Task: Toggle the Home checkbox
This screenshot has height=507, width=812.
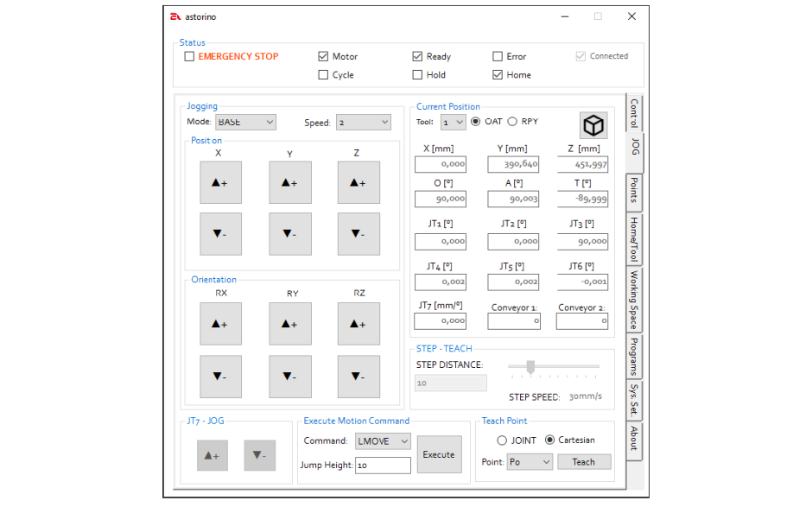Action: click(x=498, y=74)
